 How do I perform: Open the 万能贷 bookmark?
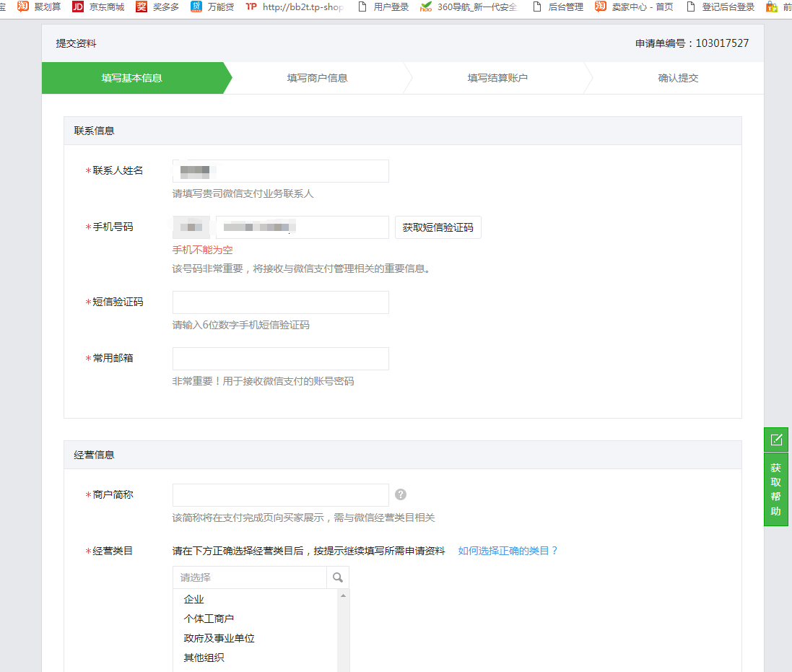click(212, 7)
